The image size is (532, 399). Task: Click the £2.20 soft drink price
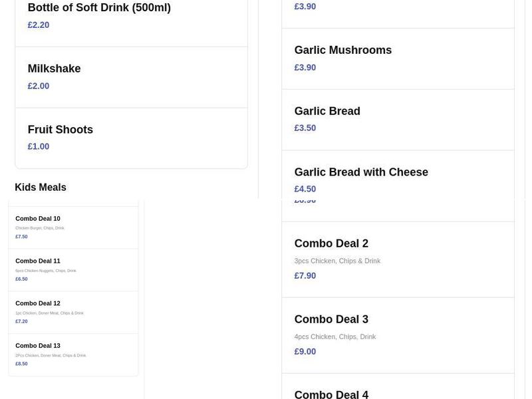coord(37,25)
